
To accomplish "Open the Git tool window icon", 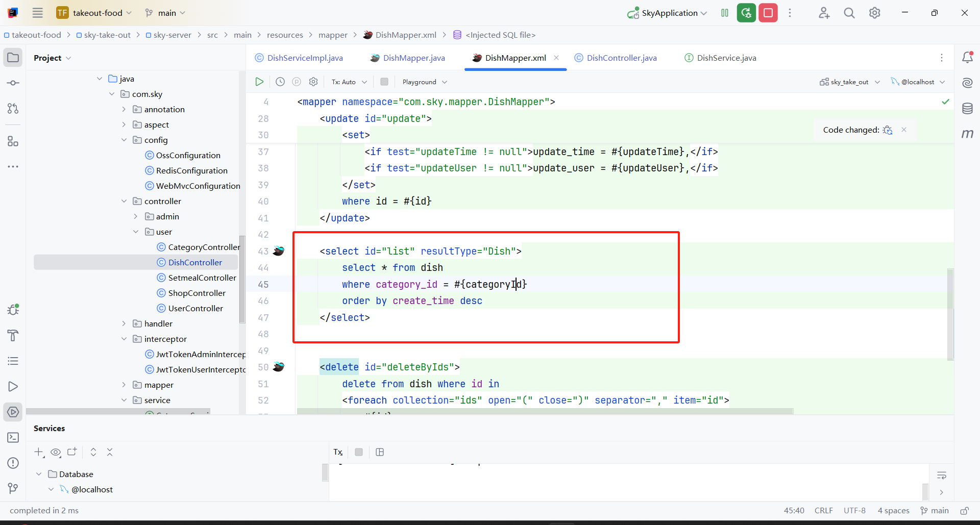I will 13,489.
